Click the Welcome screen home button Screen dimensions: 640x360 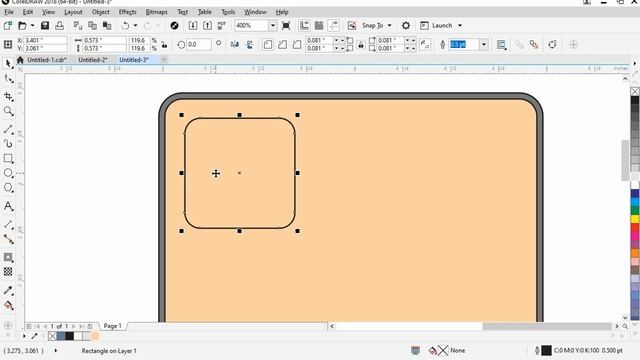tap(20, 60)
